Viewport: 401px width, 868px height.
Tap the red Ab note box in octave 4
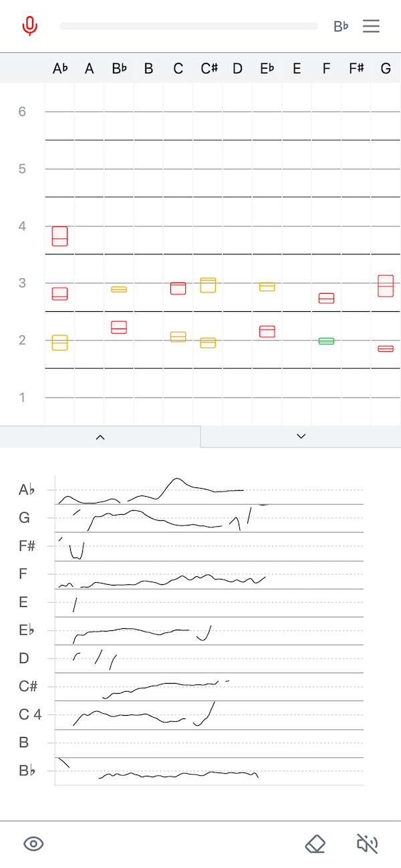[x=59, y=236]
